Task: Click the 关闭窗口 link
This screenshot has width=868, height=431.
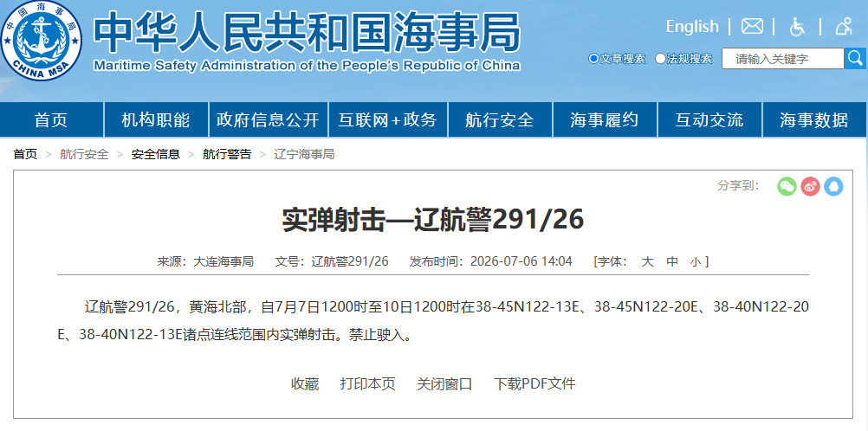Action: coord(444,384)
